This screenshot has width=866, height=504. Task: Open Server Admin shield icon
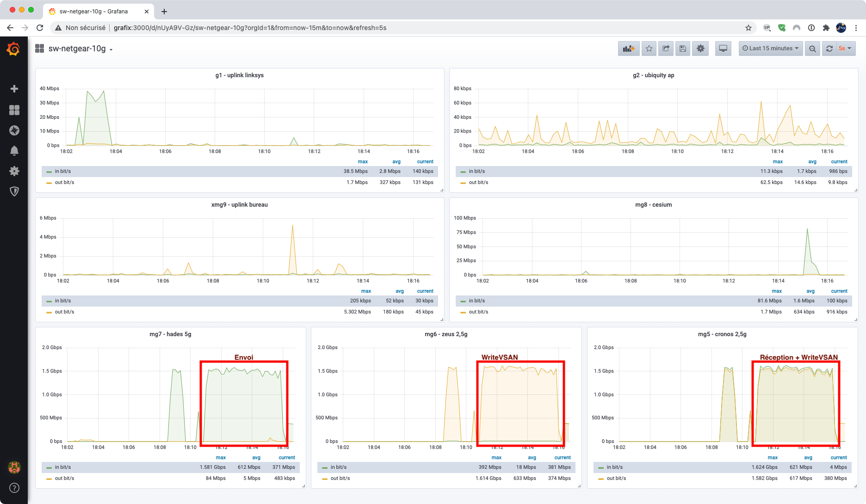14,191
